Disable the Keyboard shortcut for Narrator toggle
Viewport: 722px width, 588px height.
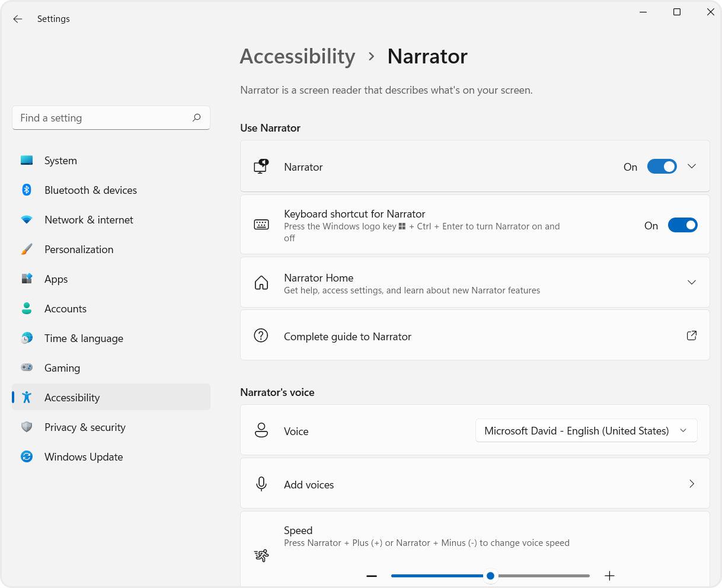coord(683,225)
